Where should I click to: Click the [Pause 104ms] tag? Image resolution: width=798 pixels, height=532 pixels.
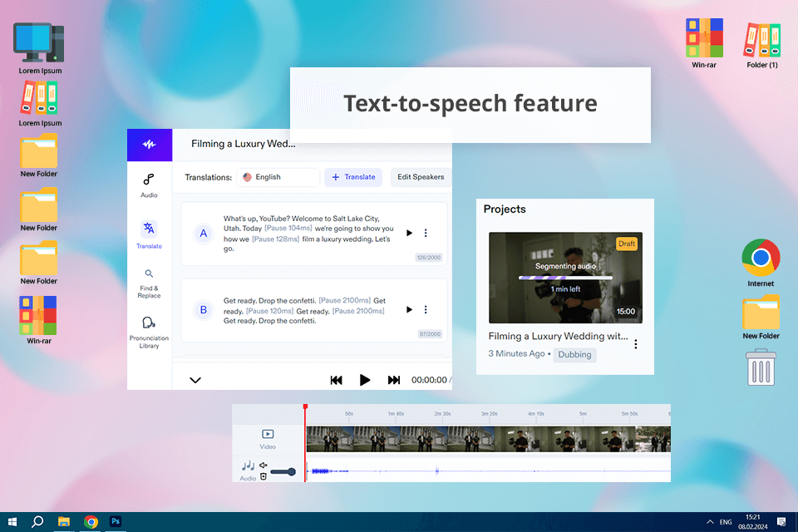(x=288, y=229)
